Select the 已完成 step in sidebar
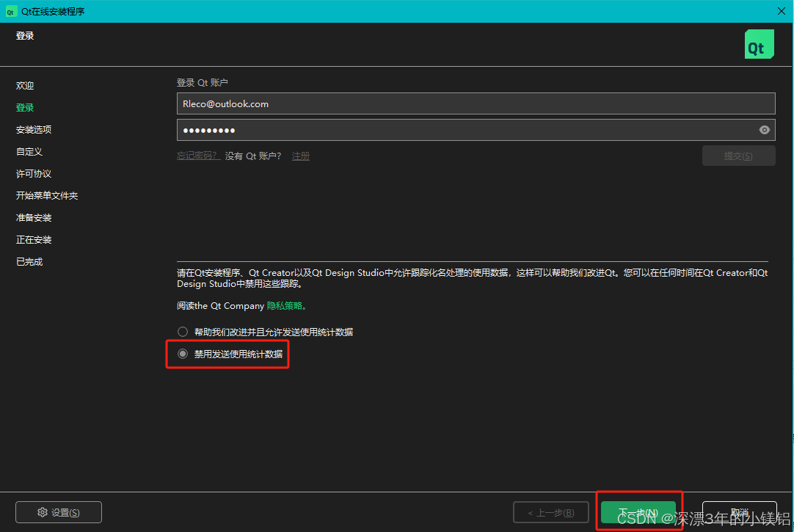The image size is (794, 532). point(29,262)
